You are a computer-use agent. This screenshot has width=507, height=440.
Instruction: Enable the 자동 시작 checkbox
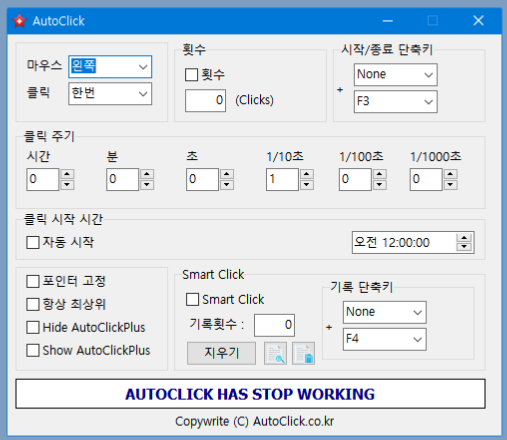click(x=33, y=242)
